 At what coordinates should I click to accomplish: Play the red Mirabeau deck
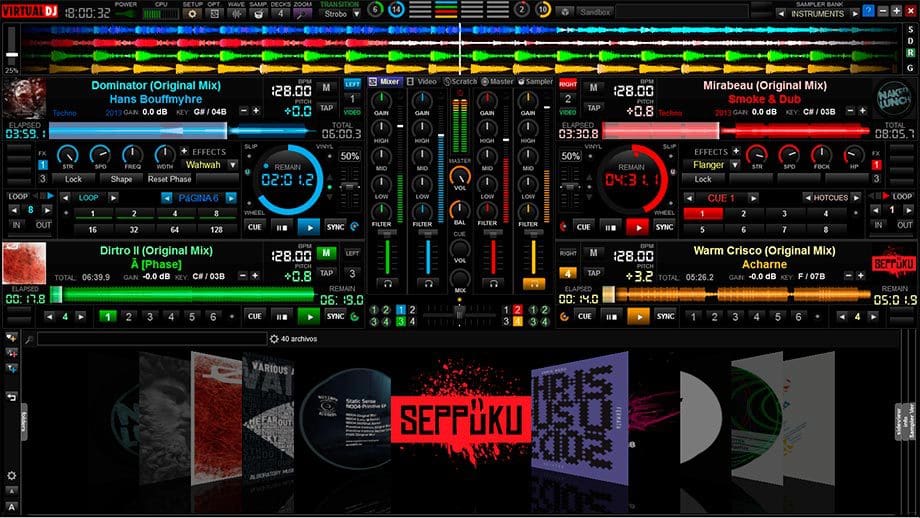pyautogui.click(x=637, y=227)
